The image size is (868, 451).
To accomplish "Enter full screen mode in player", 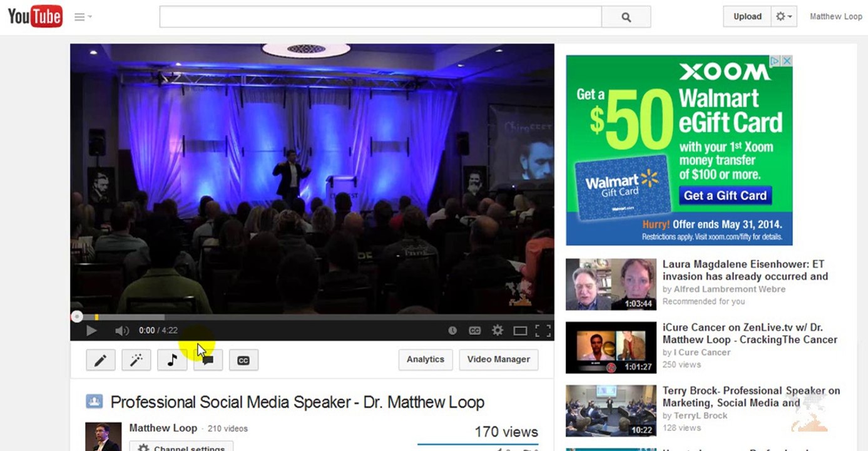I will pyautogui.click(x=543, y=331).
